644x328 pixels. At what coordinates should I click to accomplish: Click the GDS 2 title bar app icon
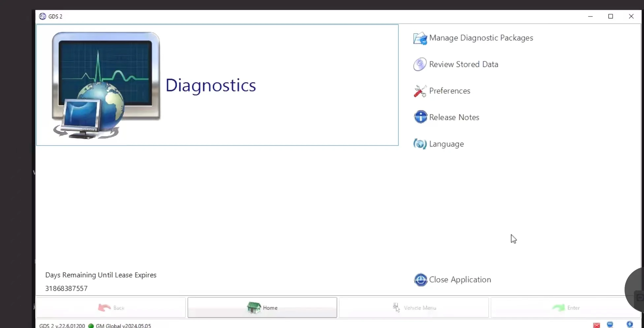(x=43, y=16)
